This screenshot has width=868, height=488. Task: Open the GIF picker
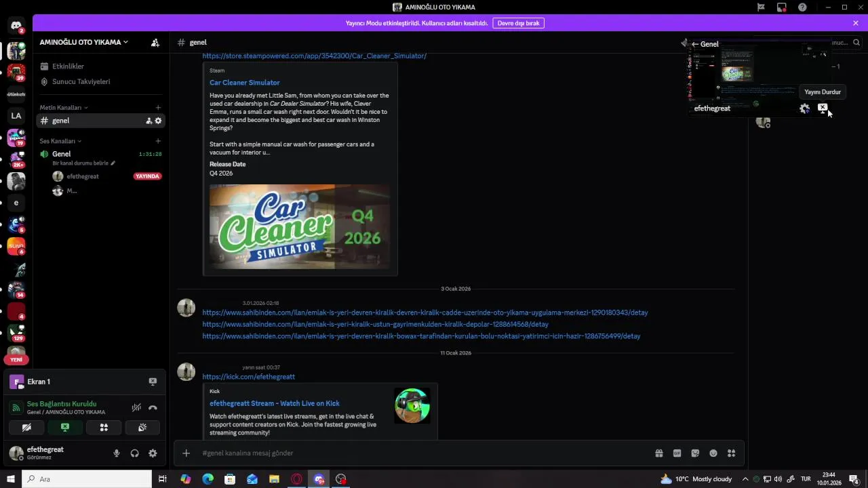677,453
